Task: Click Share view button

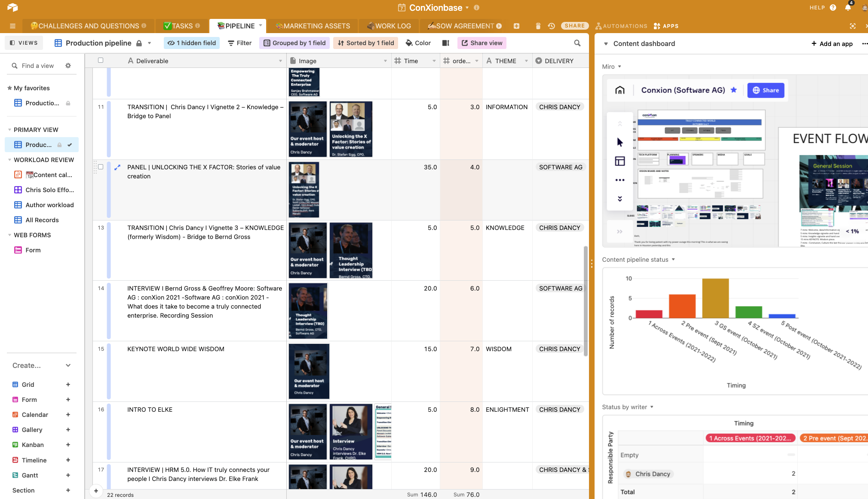Action: pyautogui.click(x=482, y=43)
